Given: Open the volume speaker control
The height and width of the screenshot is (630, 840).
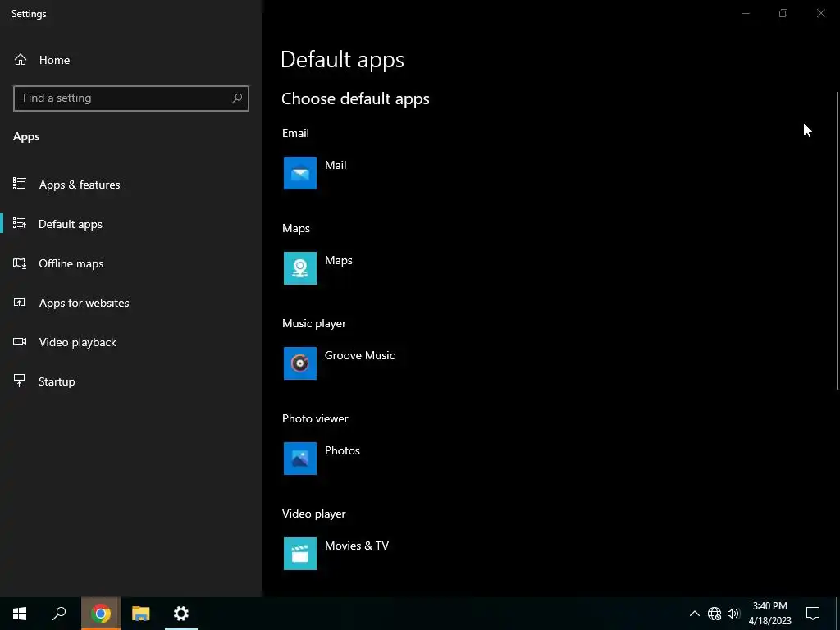Looking at the screenshot, I should click(733, 614).
